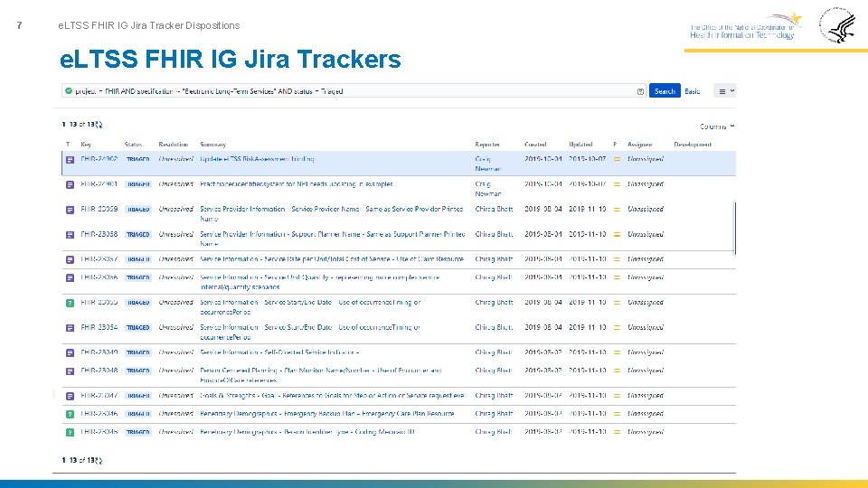Sort by the Status column header

tap(133, 145)
